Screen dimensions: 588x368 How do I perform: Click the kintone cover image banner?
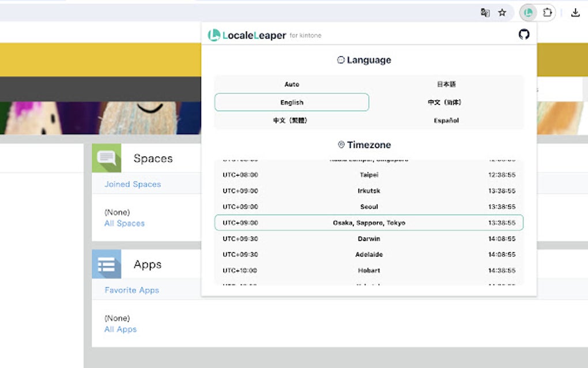(x=100, y=118)
